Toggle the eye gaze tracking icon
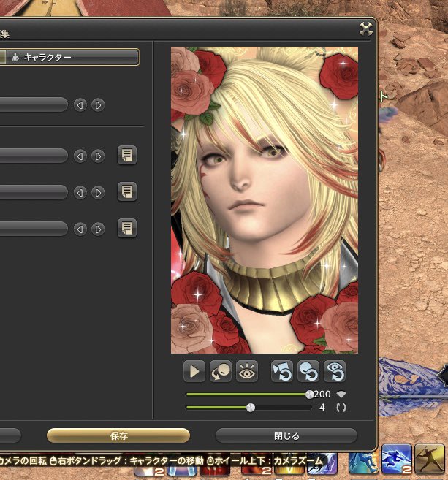The width and height of the screenshot is (448, 480). [x=247, y=371]
